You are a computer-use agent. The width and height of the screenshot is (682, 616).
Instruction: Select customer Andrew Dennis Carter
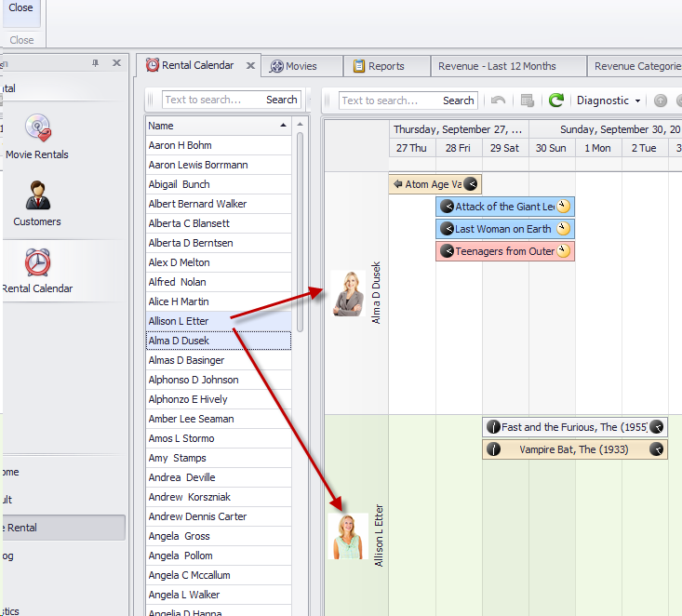(x=219, y=516)
